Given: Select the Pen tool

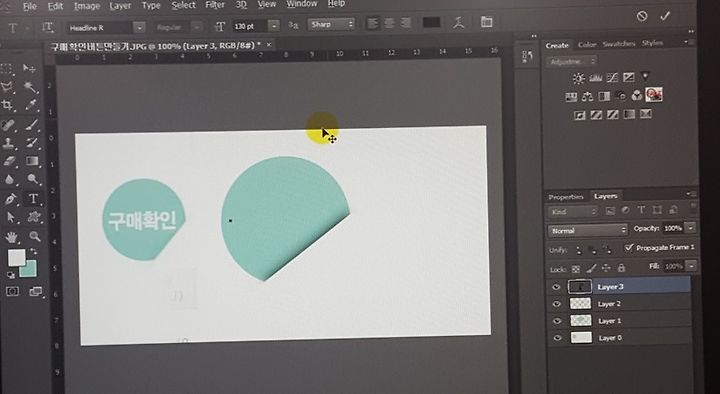Looking at the screenshot, I should click(x=10, y=199).
